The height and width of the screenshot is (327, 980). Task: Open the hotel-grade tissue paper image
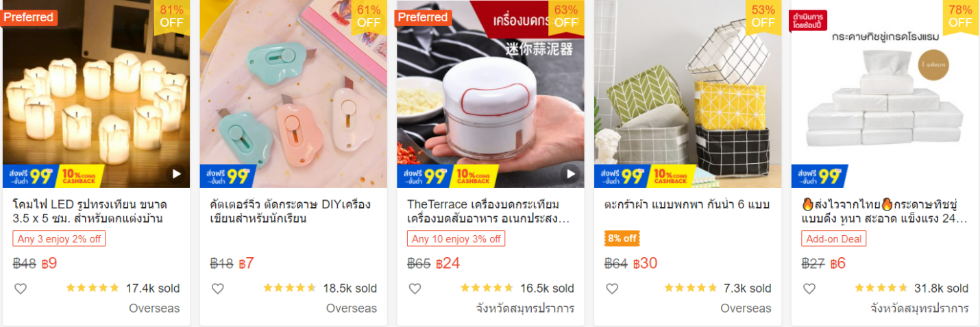coord(885,94)
